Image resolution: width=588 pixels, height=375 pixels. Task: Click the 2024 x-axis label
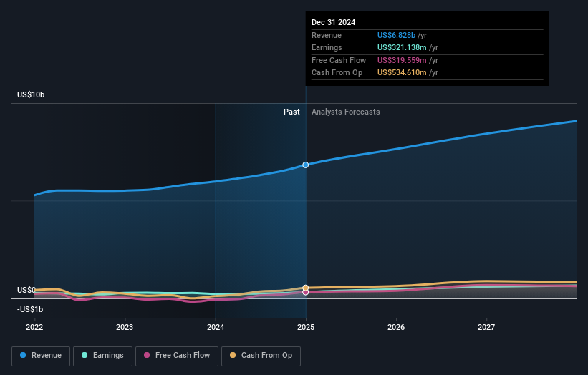point(216,327)
